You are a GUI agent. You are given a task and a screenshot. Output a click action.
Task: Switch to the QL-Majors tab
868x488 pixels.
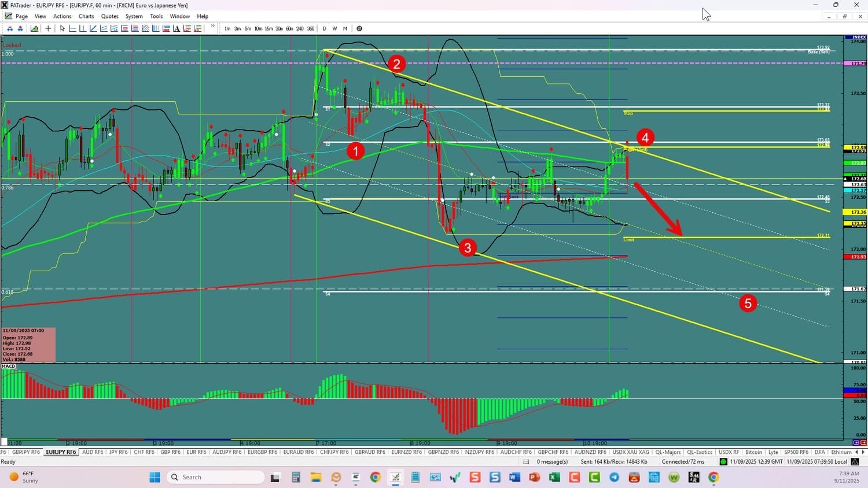pyautogui.click(x=668, y=452)
